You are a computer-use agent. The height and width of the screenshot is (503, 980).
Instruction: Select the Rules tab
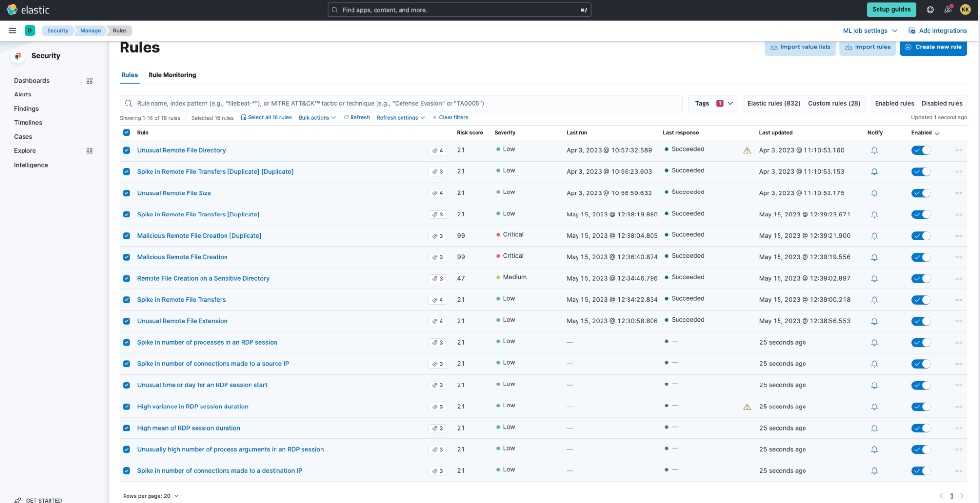[x=129, y=75]
